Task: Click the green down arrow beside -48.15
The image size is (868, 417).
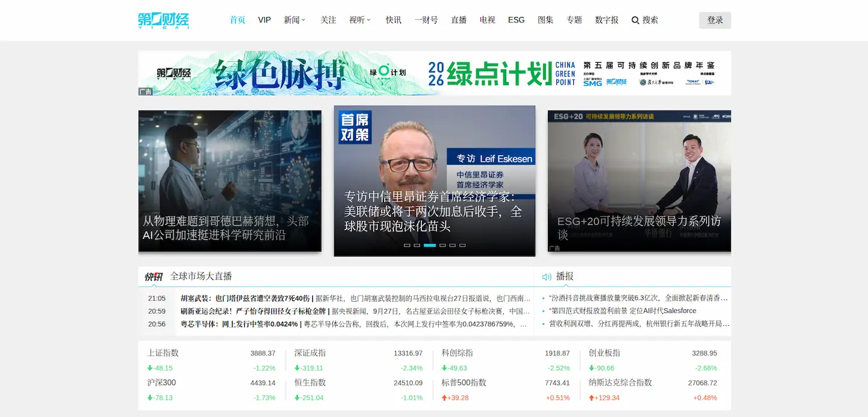Action: point(150,368)
